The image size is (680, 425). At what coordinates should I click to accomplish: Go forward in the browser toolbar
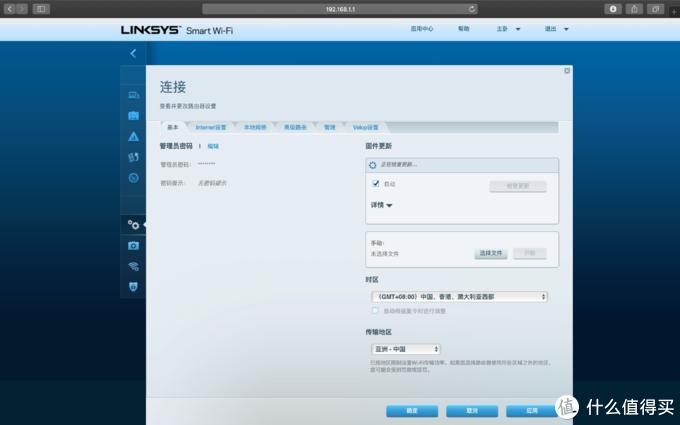pos(22,9)
